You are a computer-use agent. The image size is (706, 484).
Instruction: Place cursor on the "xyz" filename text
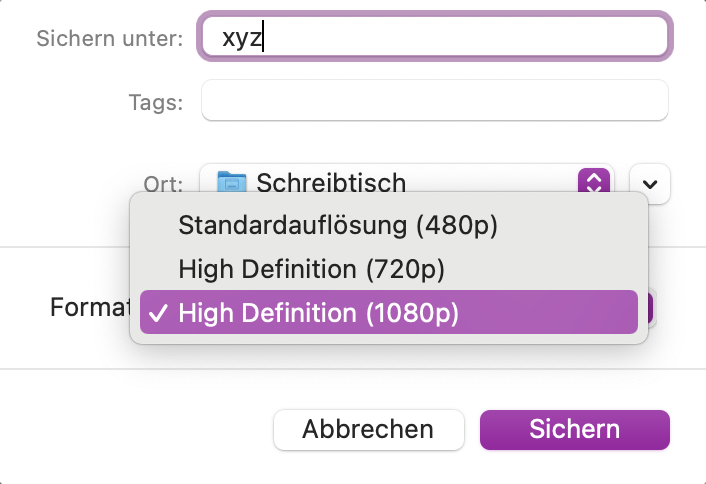tap(241, 38)
